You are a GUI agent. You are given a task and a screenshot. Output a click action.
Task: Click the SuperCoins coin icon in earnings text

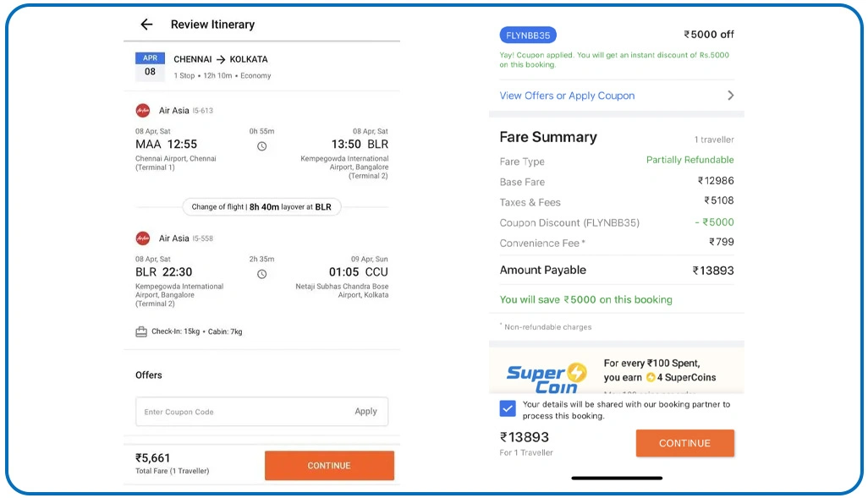click(651, 378)
